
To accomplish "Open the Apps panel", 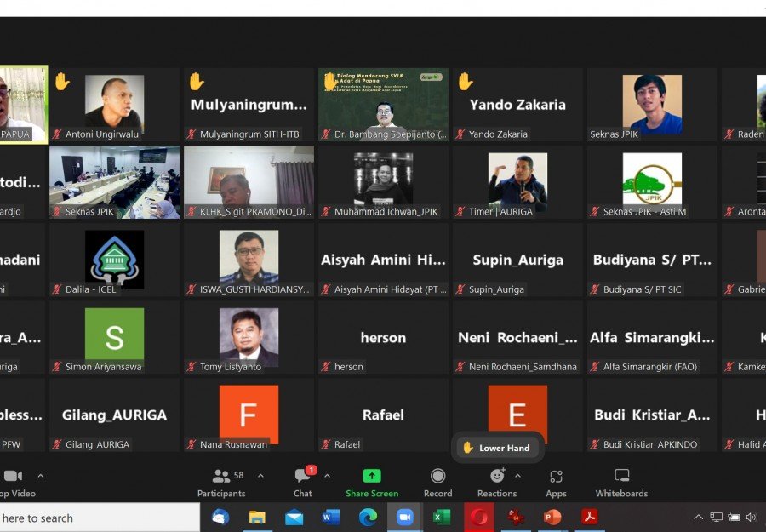I will (x=556, y=483).
